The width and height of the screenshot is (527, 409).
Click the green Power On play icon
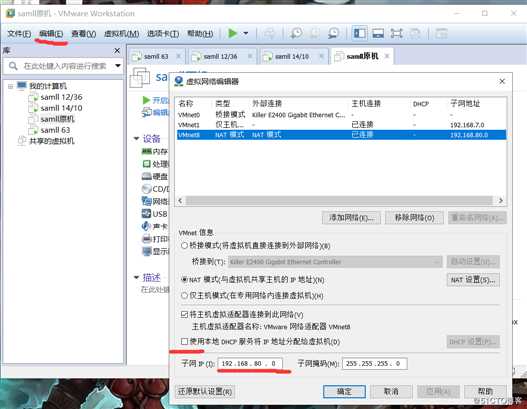tap(232, 33)
